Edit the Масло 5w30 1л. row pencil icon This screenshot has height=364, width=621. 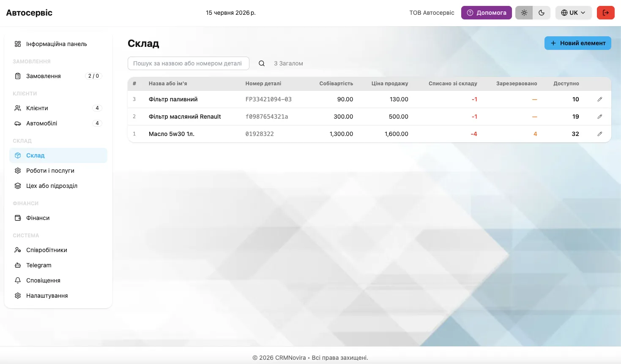pos(599,134)
